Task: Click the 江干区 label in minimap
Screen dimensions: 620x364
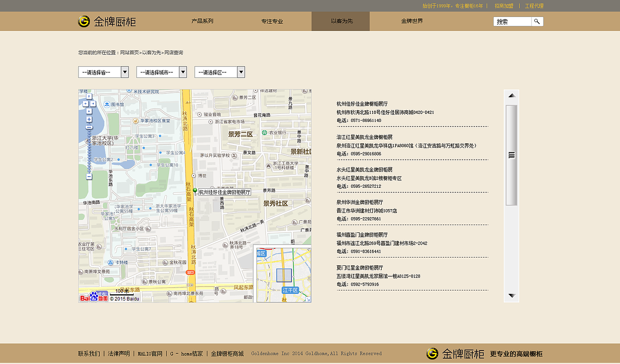Action: (x=291, y=290)
